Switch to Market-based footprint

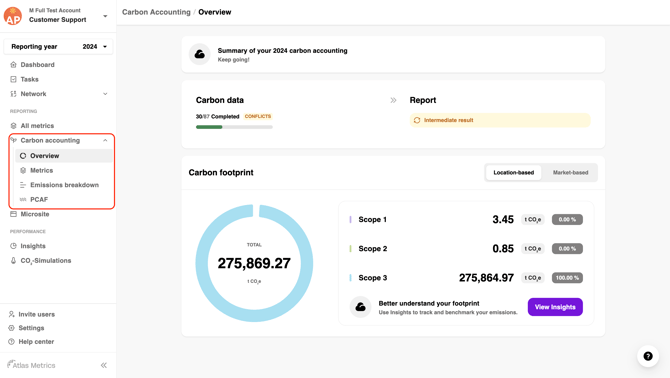pyautogui.click(x=570, y=173)
